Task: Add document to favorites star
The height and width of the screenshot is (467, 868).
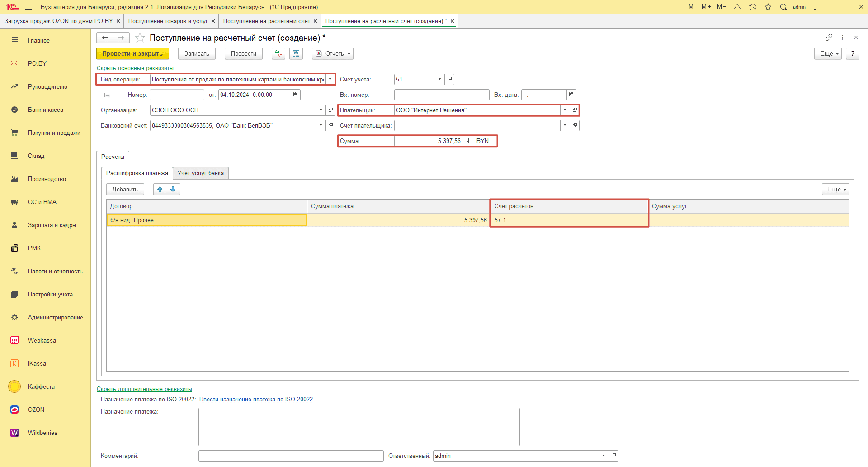Action: pyautogui.click(x=140, y=38)
